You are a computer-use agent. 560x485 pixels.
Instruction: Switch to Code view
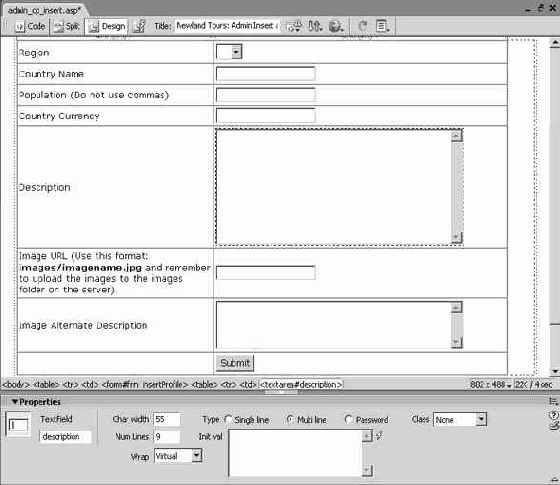click(x=30, y=26)
